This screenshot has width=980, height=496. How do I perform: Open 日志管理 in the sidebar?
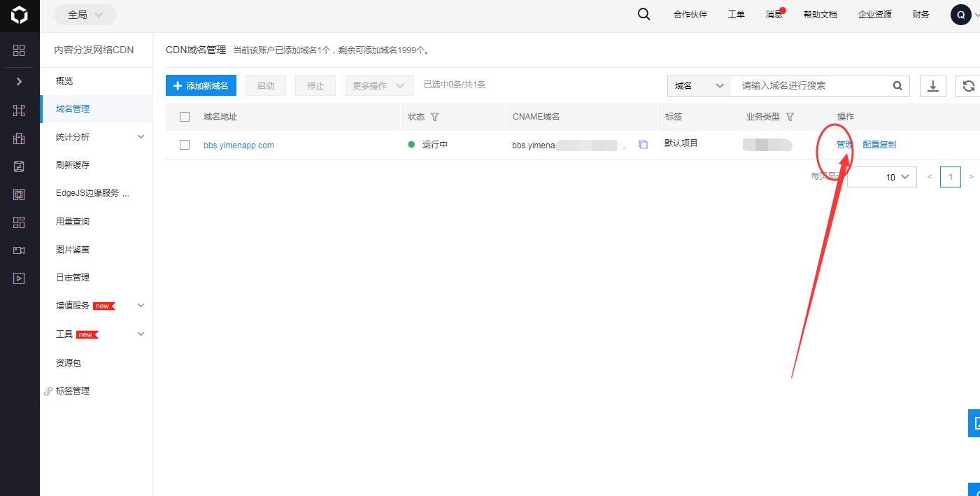click(73, 278)
